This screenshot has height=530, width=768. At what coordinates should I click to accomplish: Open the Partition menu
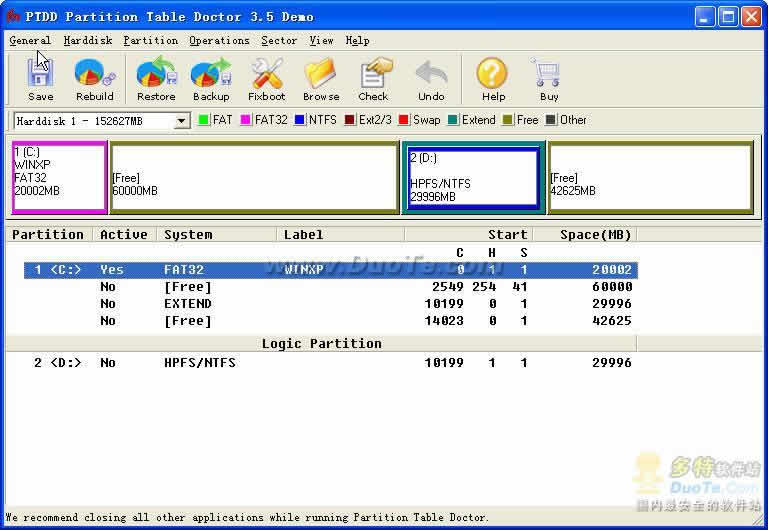pyautogui.click(x=150, y=41)
